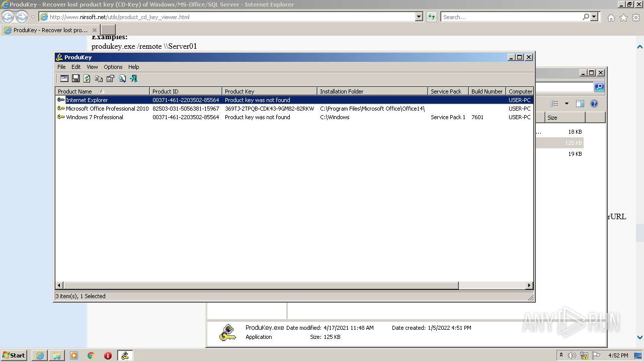644x362 pixels.
Task: Open Opera taskbar icon
Action: (x=108, y=355)
